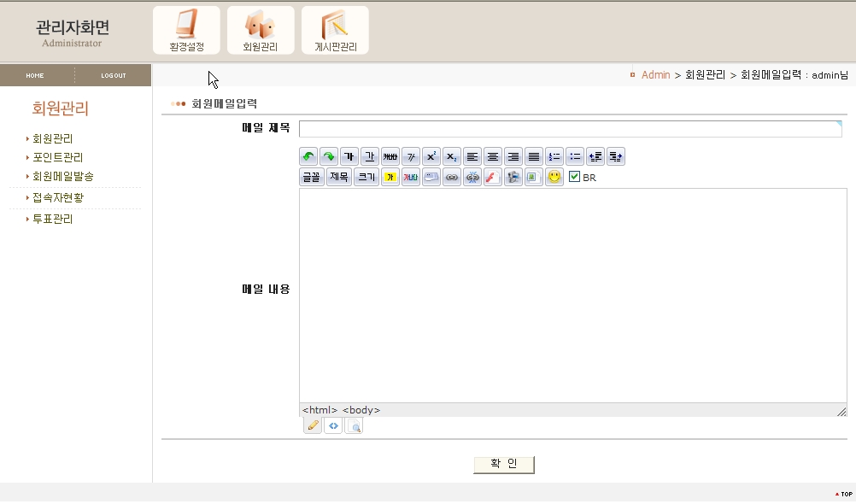Click the 메일 제목 input field
The height and width of the screenshot is (504, 856).
(x=570, y=129)
